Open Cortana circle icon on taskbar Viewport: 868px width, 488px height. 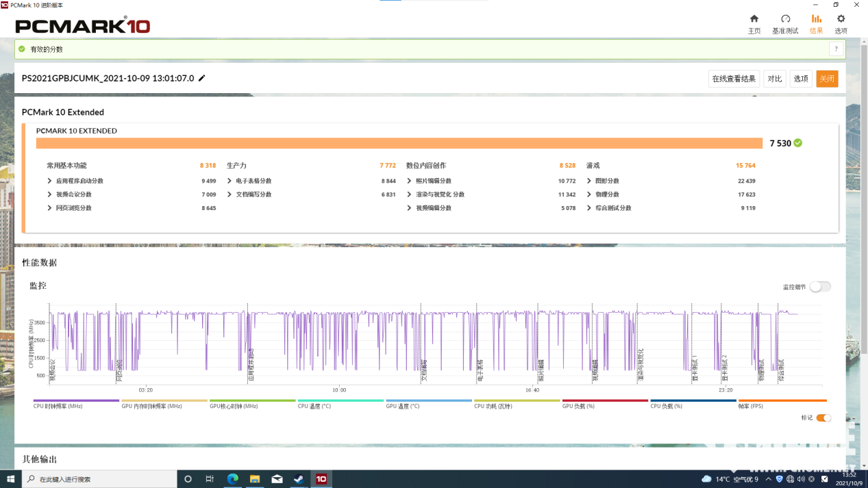[188, 479]
